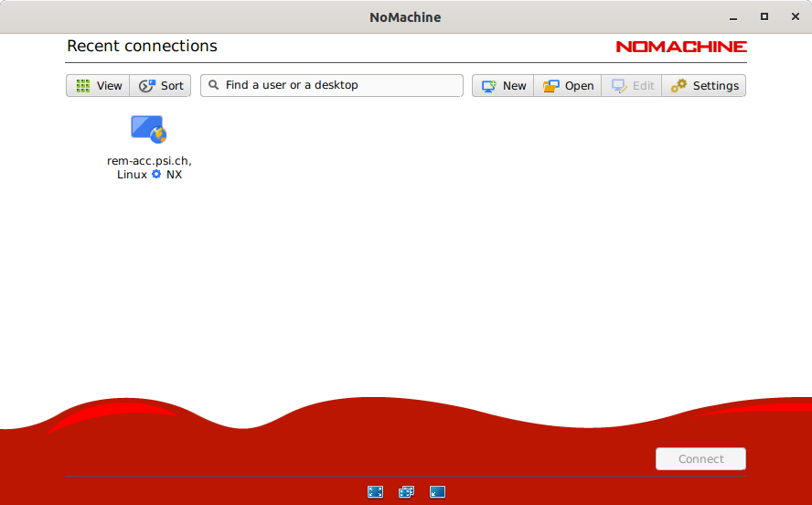Click Open to load a connection file
Viewport: 812px width, 505px height.
[x=568, y=85]
